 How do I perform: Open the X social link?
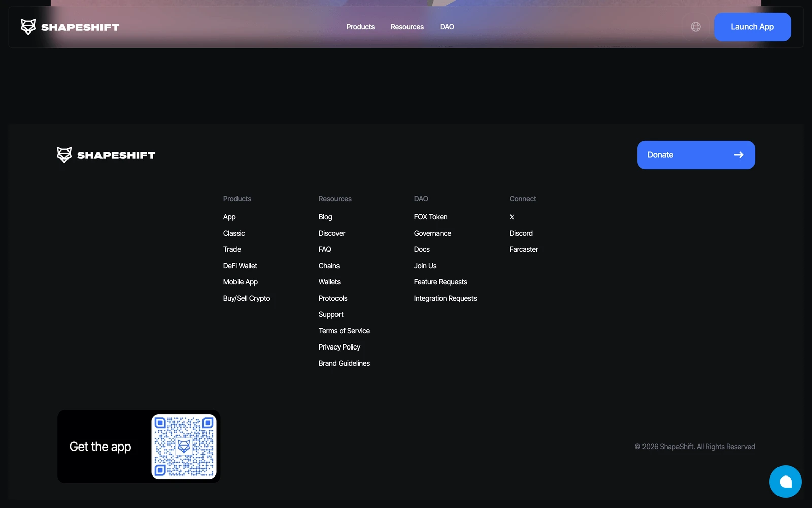(x=512, y=217)
